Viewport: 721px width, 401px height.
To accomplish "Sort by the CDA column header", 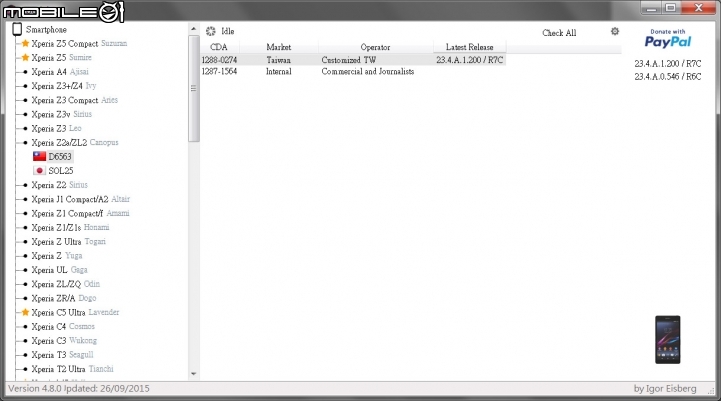I will point(219,47).
